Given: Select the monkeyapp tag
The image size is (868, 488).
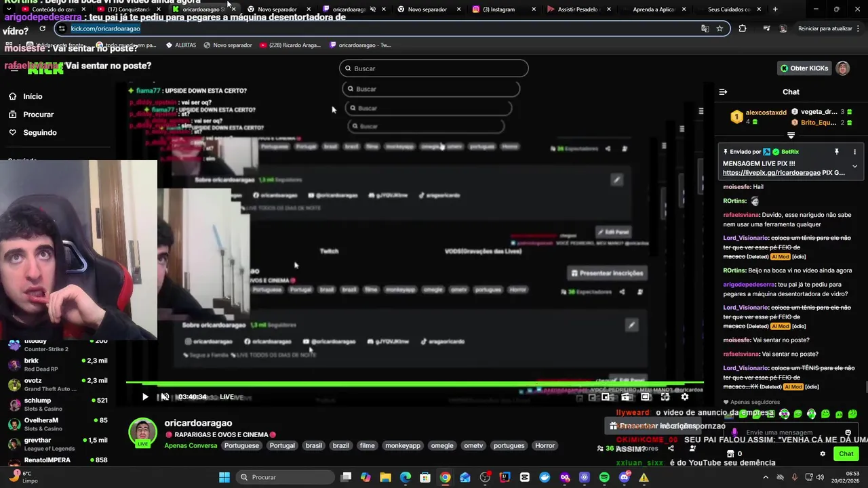Looking at the screenshot, I should [403, 446].
